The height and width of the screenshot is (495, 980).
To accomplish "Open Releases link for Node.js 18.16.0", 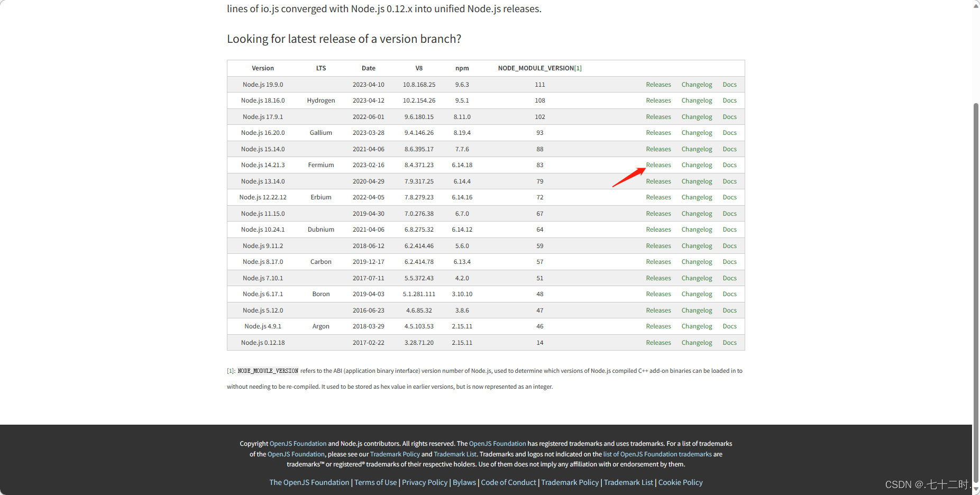I will pos(658,100).
